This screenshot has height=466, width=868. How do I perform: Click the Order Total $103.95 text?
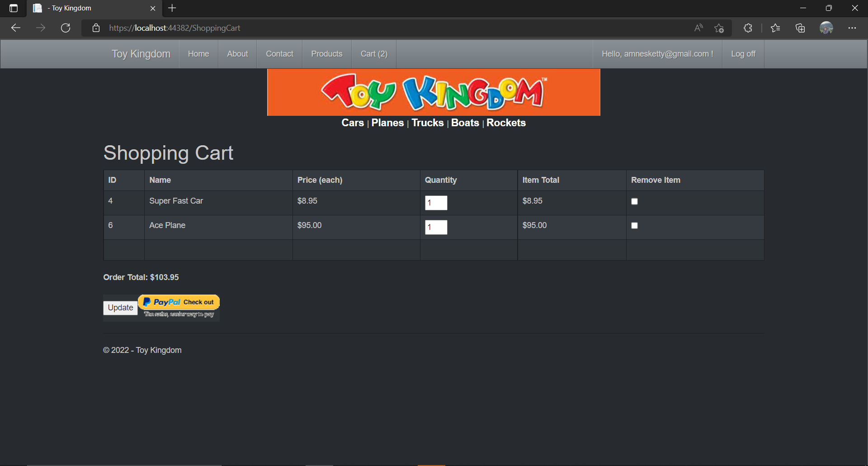[x=141, y=277]
